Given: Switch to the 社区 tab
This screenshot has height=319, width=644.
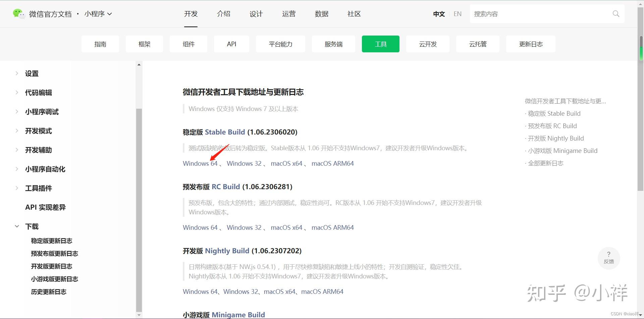Looking at the screenshot, I should (x=354, y=14).
